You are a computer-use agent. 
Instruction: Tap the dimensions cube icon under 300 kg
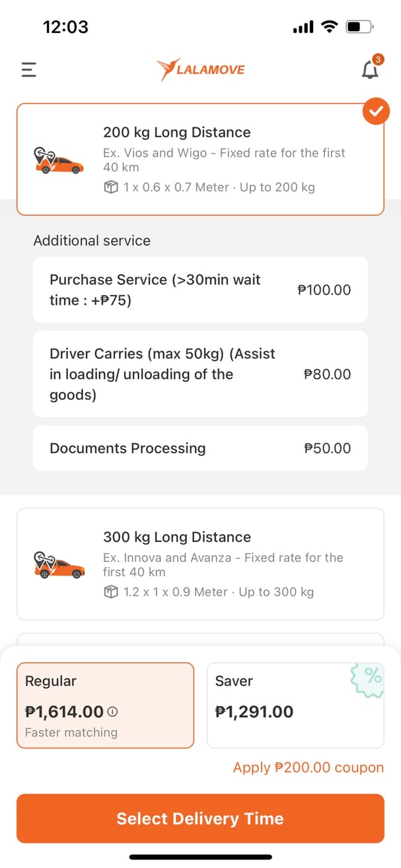[110, 592]
